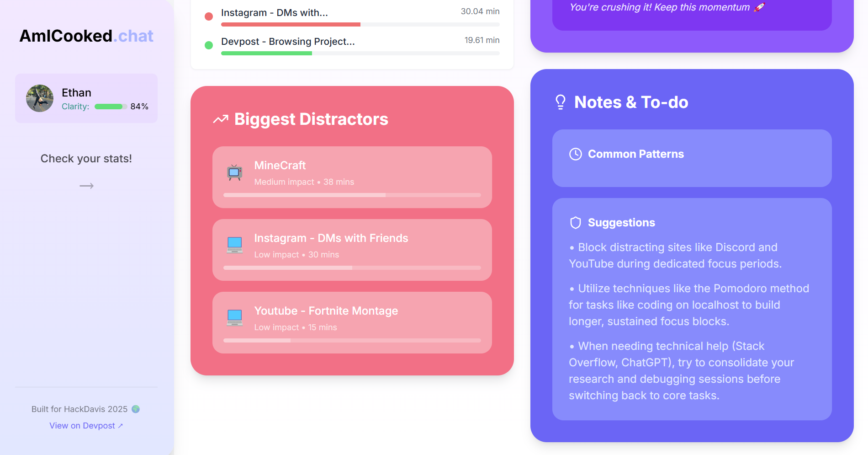Click the green dot for Devpost Browsing row
The width and height of the screenshot is (868, 455).
[209, 45]
